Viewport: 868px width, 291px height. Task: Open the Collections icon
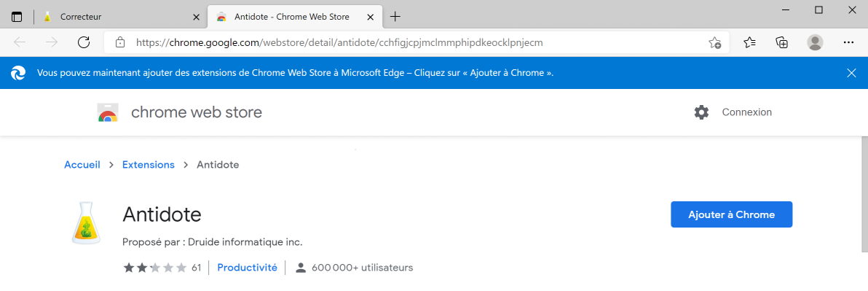[781, 42]
